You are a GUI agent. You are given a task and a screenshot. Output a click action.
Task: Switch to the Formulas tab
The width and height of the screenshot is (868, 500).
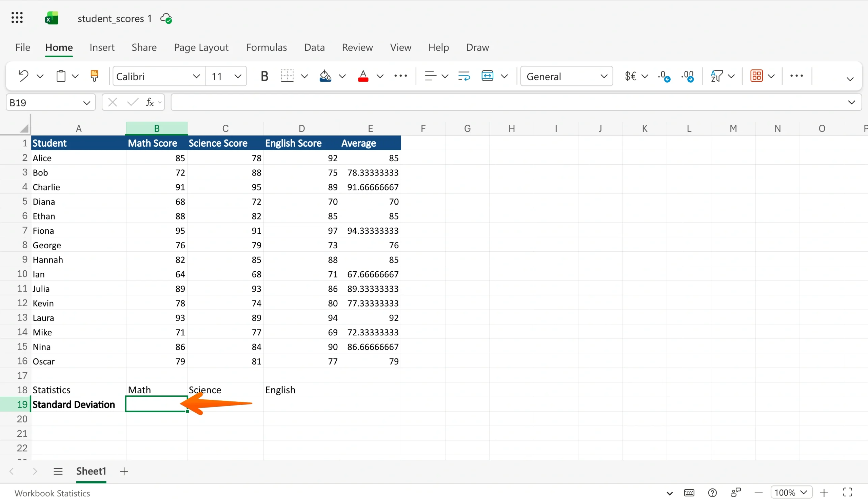click(x=266, y=47)
